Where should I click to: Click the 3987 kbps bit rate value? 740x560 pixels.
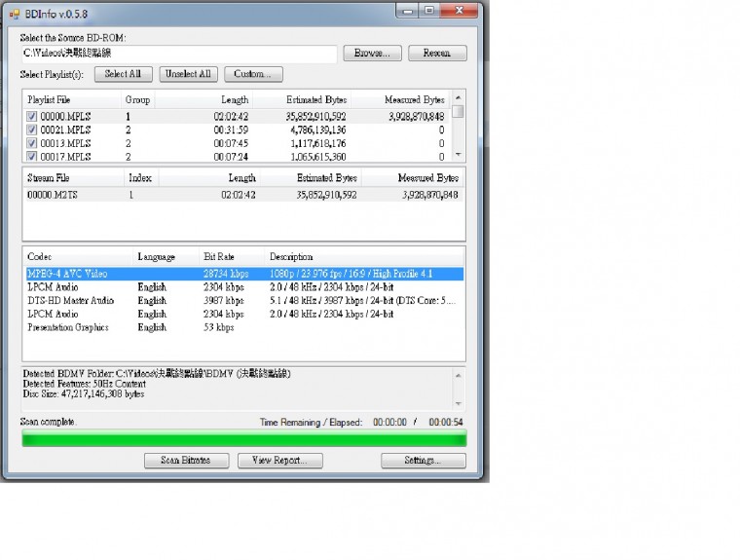coord(224,300)
